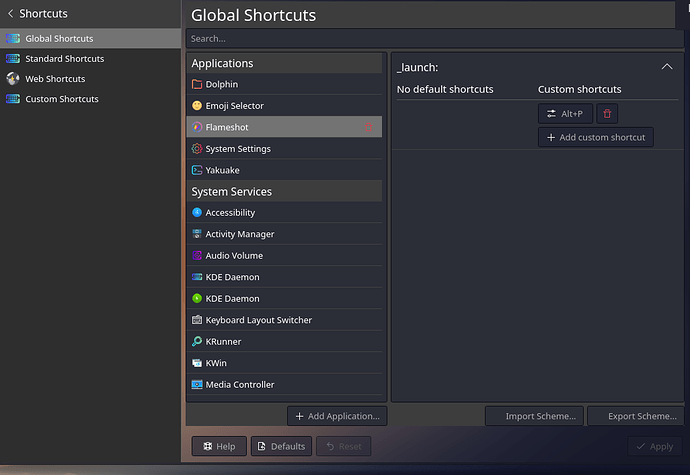Select Dolphin in the Applications list
The width and height of the screenshot is (690, 475).
284,84
